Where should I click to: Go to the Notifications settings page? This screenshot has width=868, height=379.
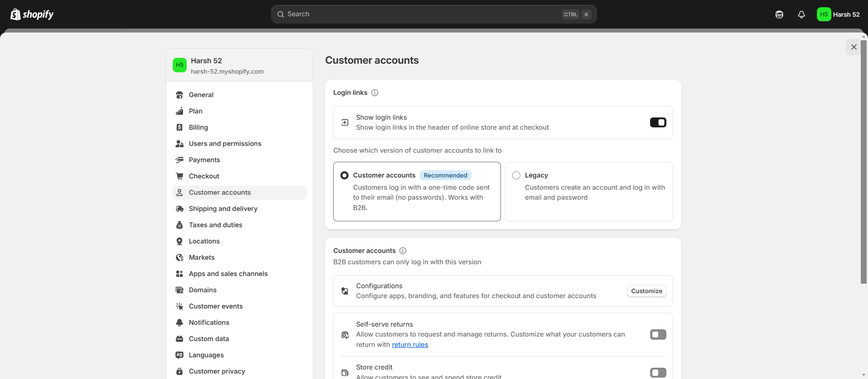pyautogui.click(x=209, y=323)
